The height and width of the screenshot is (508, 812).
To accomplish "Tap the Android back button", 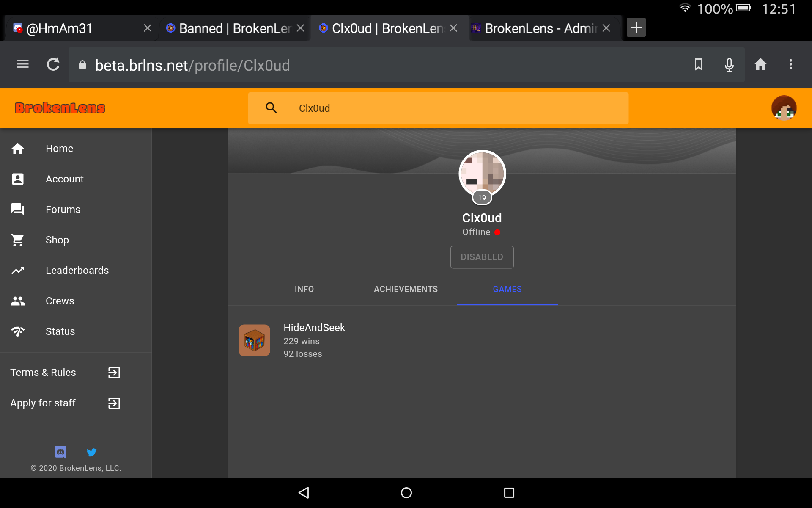I will coord(304,493).
